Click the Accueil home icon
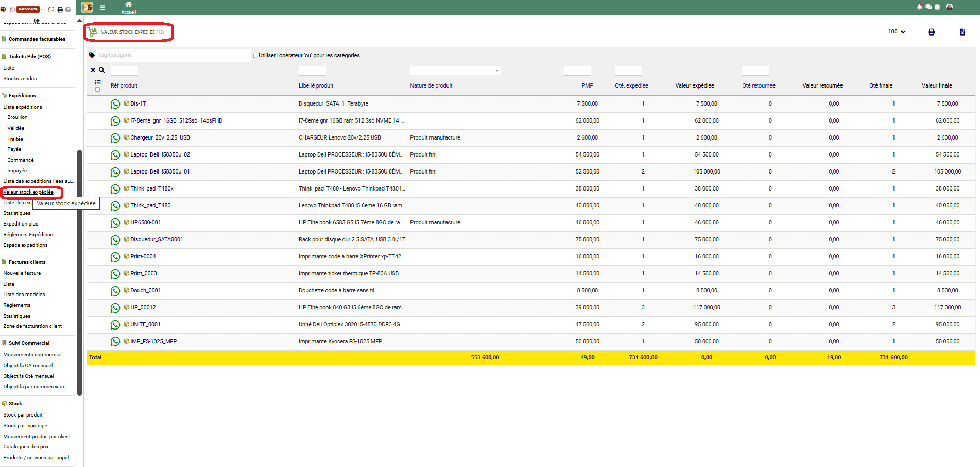 128,5
